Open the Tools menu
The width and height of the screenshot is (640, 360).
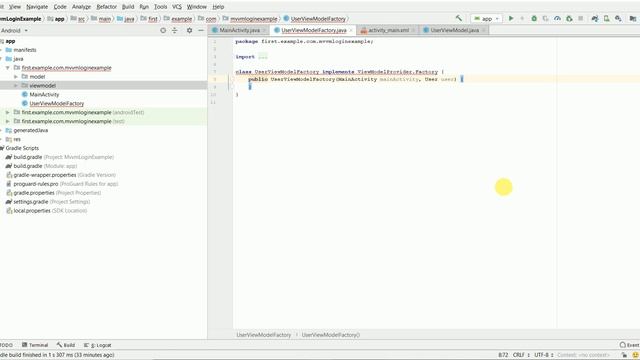(160, 7)
